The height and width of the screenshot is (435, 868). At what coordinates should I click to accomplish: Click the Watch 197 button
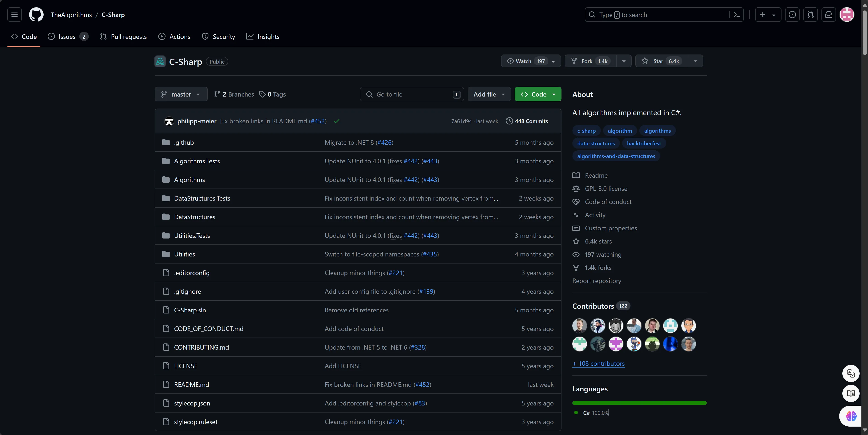[531, 61]
